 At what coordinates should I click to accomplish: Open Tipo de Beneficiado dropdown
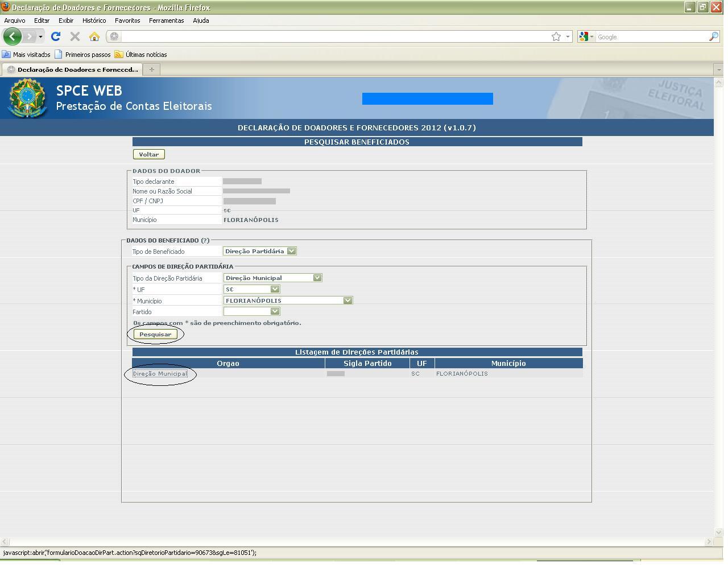coord(260,251)
